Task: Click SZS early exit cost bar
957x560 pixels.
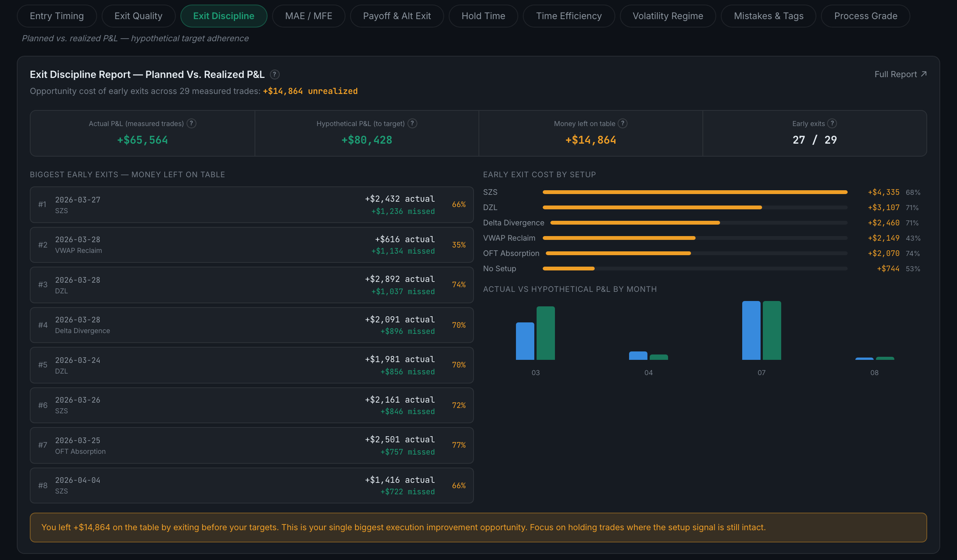Action: click(x=695, y=192)
